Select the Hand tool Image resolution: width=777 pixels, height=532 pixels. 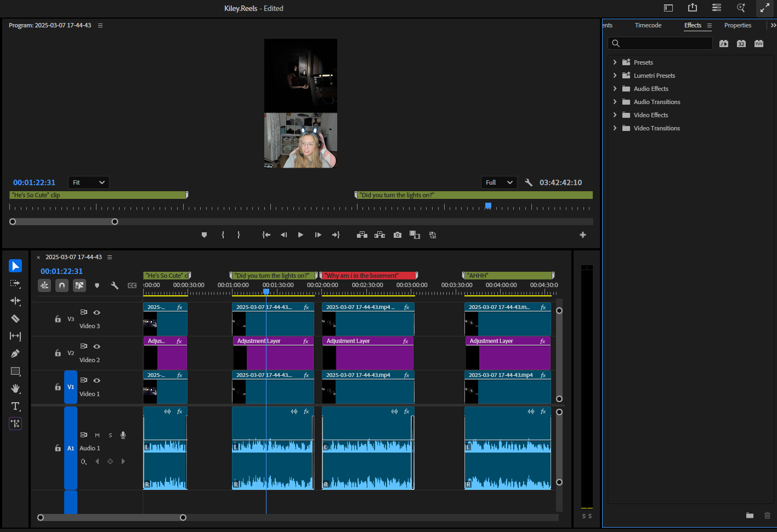point(15,388)
